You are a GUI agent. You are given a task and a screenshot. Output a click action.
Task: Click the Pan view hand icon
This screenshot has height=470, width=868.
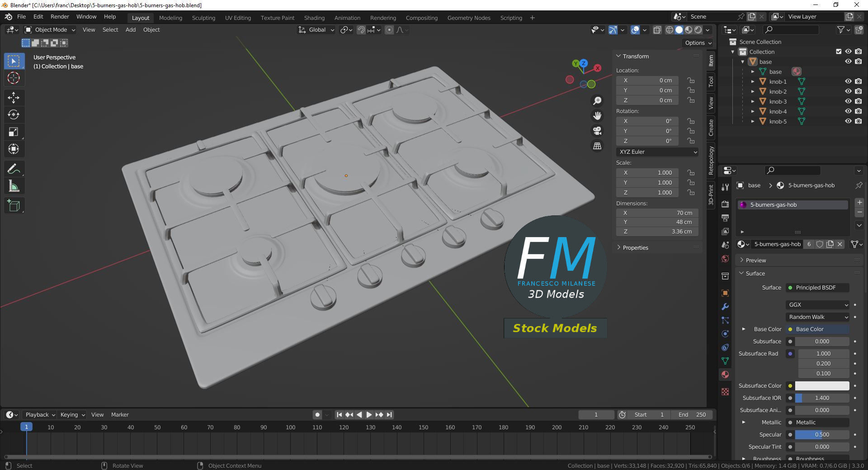click(x=597, y=116)
